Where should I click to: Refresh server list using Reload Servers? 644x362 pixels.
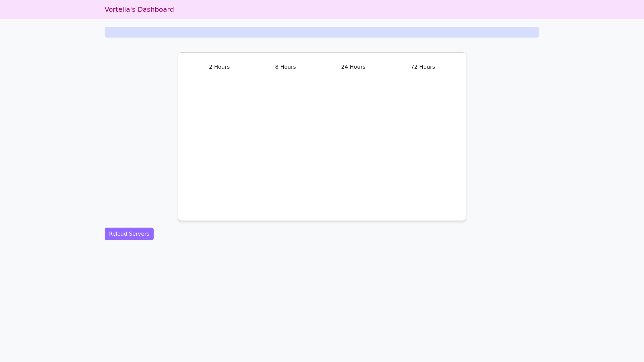tap(129, 234)
